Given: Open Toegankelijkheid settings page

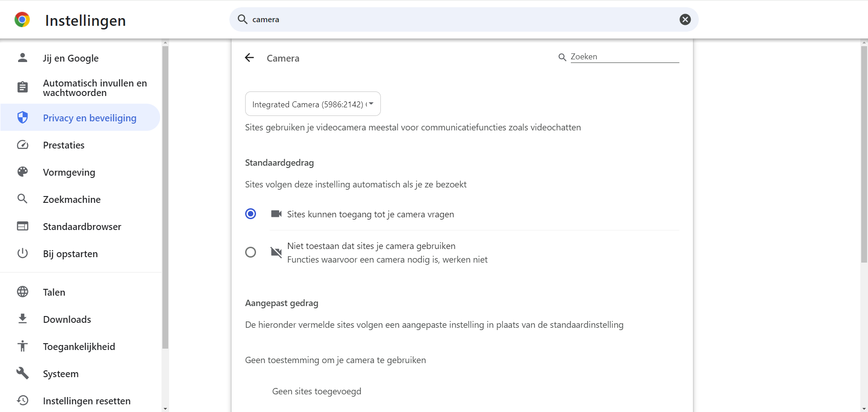Looking at the screenshot, I should click(79, 347).
